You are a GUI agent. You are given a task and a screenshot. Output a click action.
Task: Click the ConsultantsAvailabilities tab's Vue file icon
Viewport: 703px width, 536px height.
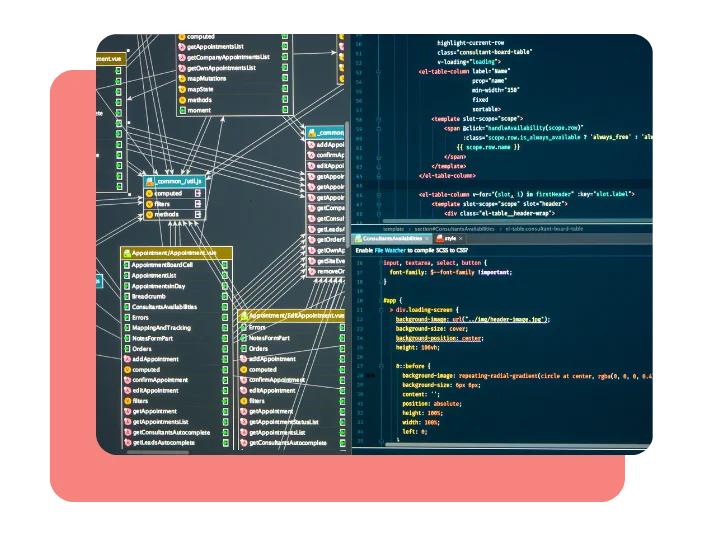pyautogui.click(x=358, y=239)
